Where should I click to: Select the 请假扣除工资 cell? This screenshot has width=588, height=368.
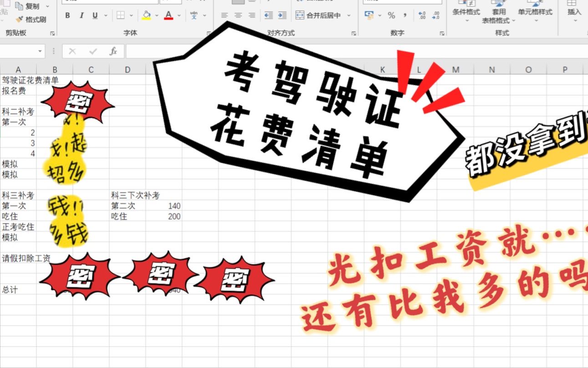18,258
